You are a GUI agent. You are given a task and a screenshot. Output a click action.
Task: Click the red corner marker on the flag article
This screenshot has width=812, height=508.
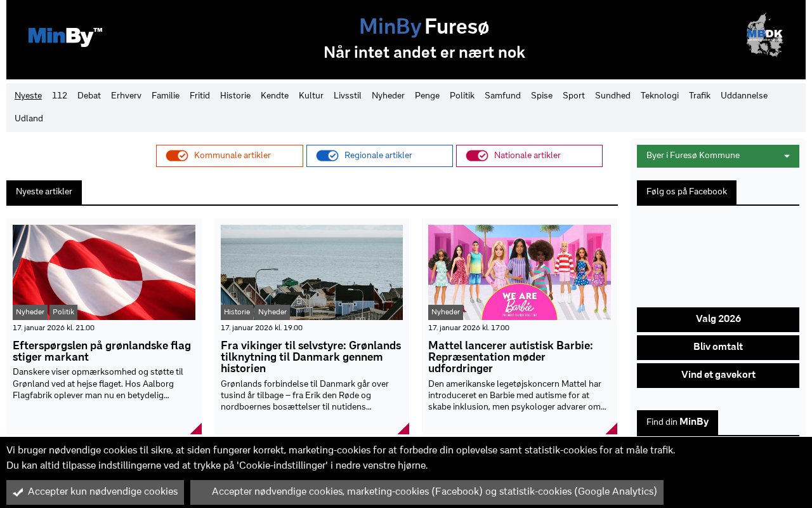[197, 429]
